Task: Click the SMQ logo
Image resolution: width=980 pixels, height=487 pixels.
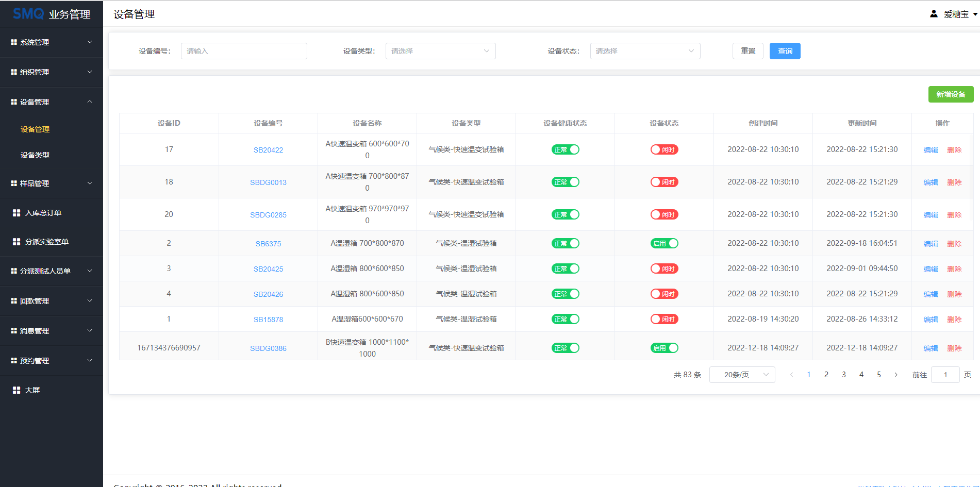Action: pyautogui.click(x=28, y=13)
